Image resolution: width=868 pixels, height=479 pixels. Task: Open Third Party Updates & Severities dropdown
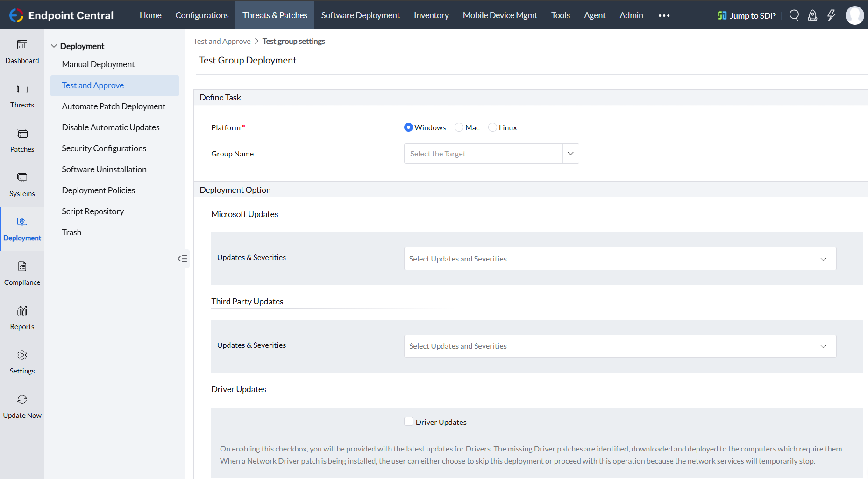pos(620,346)
